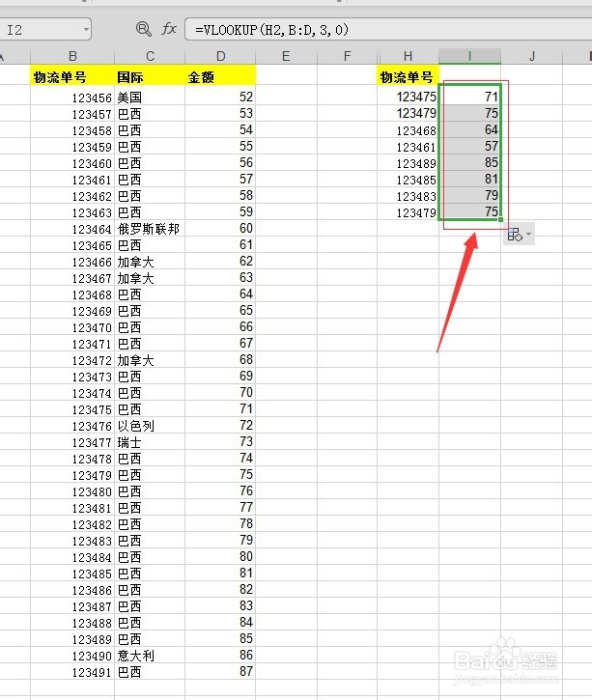Viewport: 592px width, 700px height.
Task: Select result cell 64 in column I
Action: 469,130
